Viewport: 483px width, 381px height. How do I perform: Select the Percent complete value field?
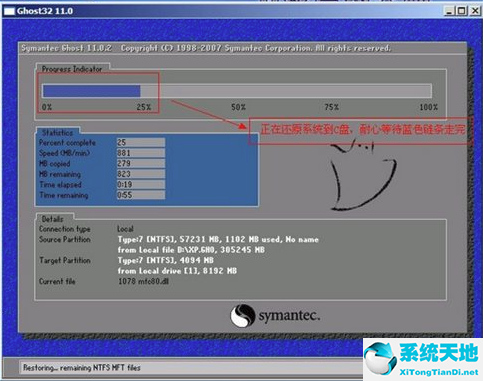(141, 142)
